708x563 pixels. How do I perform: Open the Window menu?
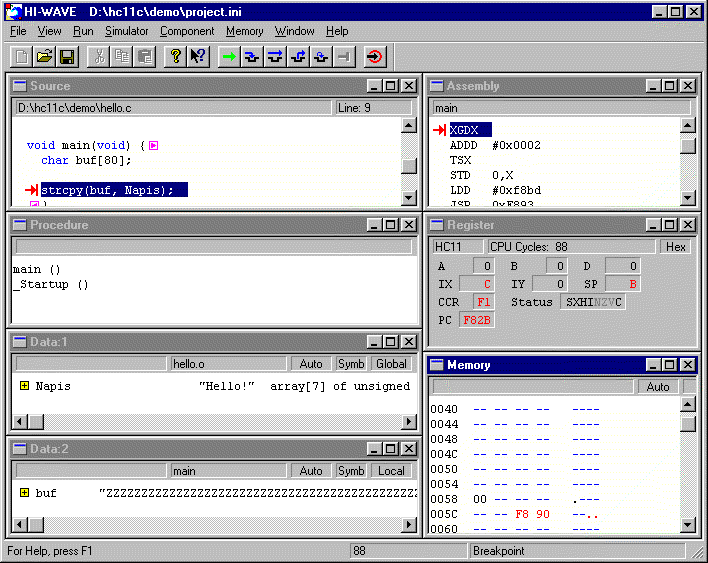click(294, 31)
